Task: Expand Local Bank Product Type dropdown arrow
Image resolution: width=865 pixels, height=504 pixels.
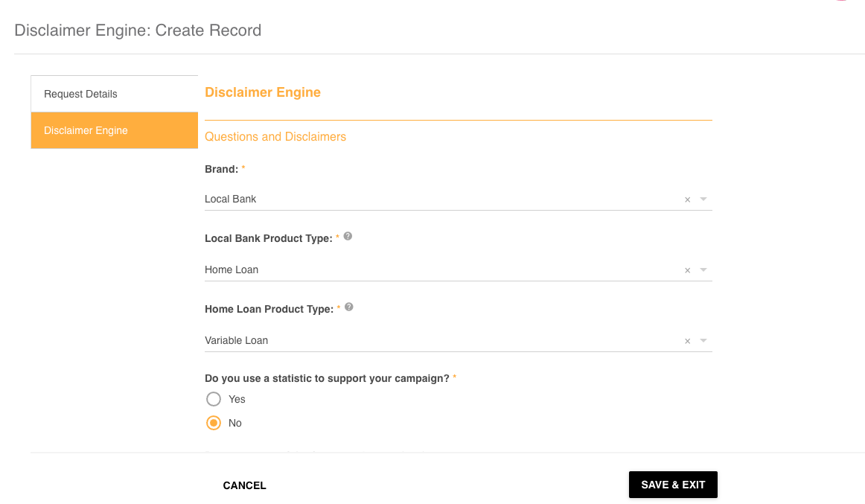Action: 703,270
